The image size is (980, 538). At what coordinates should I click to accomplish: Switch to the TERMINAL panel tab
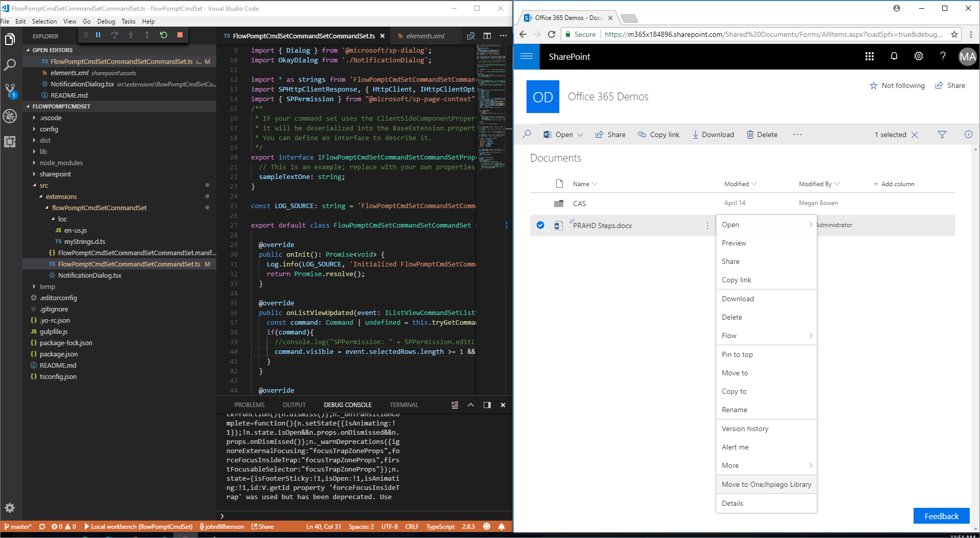coord(403,405)
